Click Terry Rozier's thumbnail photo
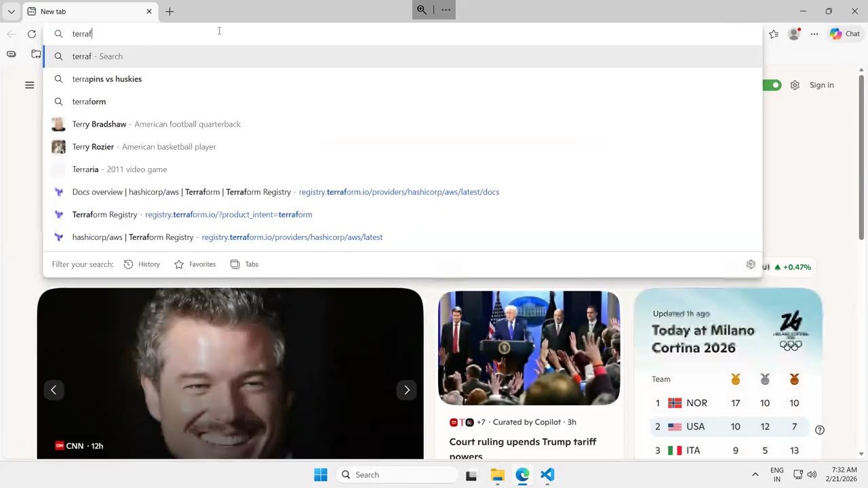 point(59,146)
